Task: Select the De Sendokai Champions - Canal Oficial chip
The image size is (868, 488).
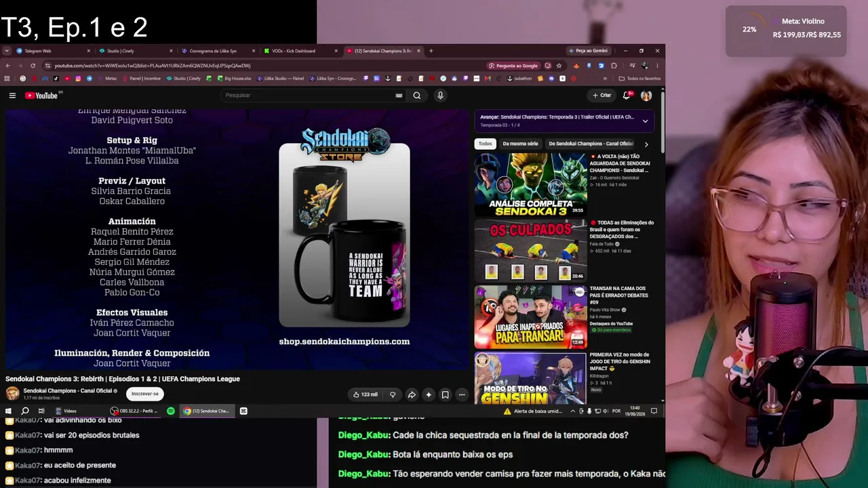Action: [591, 144]
